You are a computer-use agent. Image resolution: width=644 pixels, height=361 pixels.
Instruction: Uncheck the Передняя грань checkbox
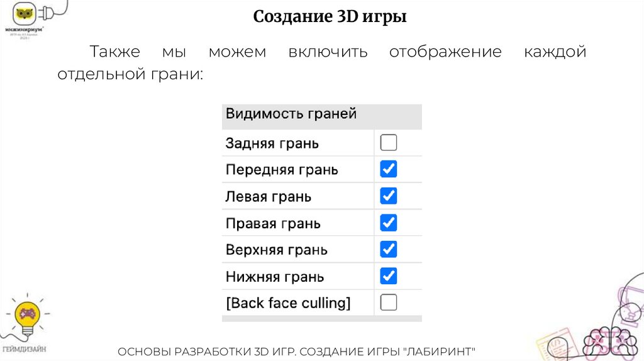click(x=389, y=169)
